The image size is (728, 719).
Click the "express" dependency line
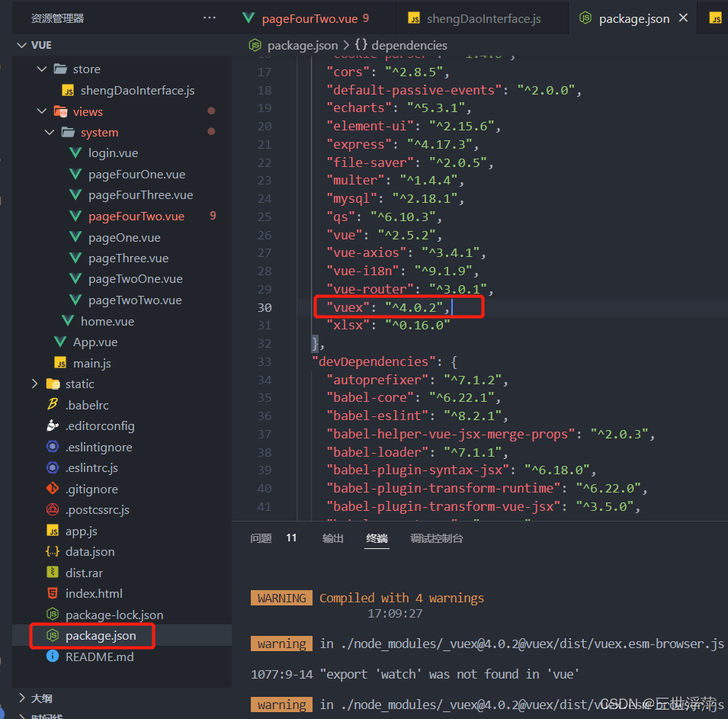[x=402, y=144]
